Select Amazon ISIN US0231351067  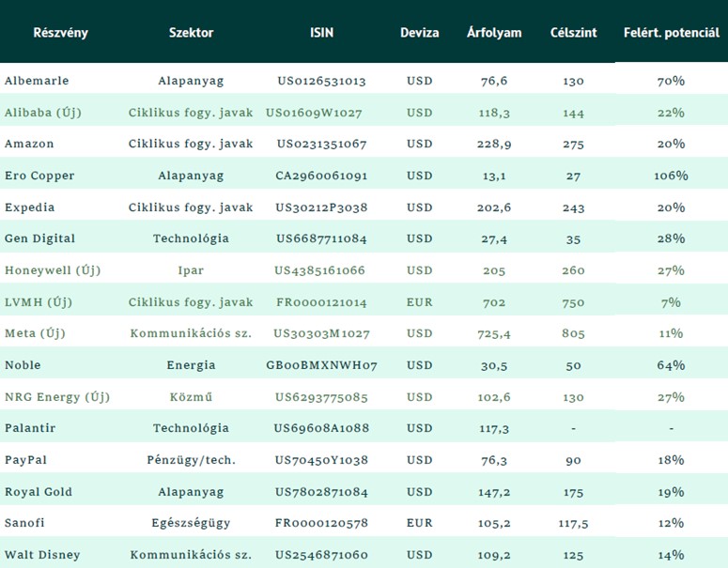pos(321,144)
